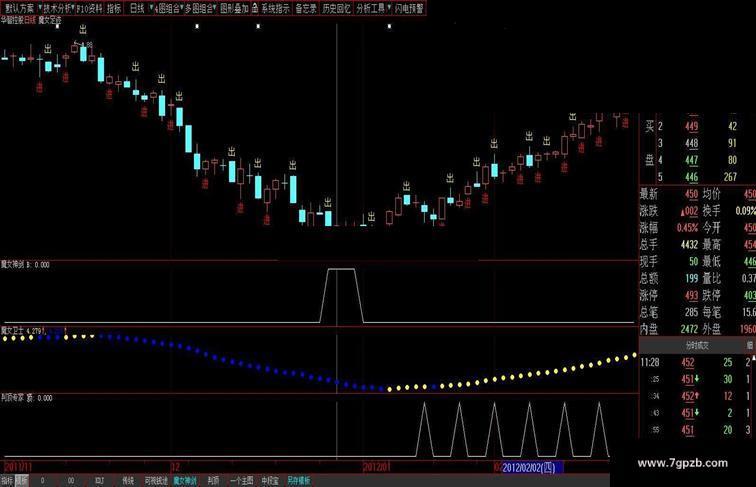Click 涨停 price 493
The height and width of the screenshot is (487, 756).
pyautogui.click(x=691, y=295)
